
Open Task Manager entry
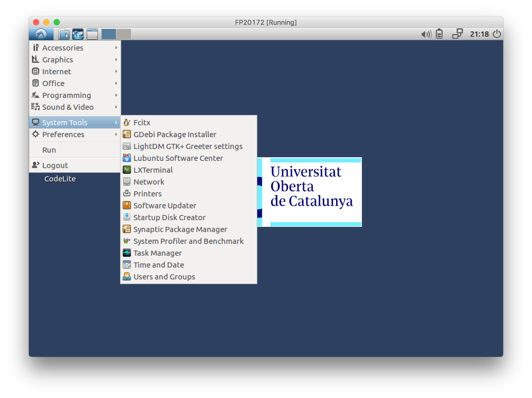(x=157, y=253)
